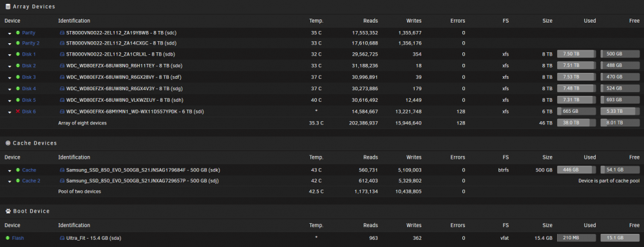Screen dimensions: 644x247
Task: Open the Disk 2 settings link
Action: (29, 65)
